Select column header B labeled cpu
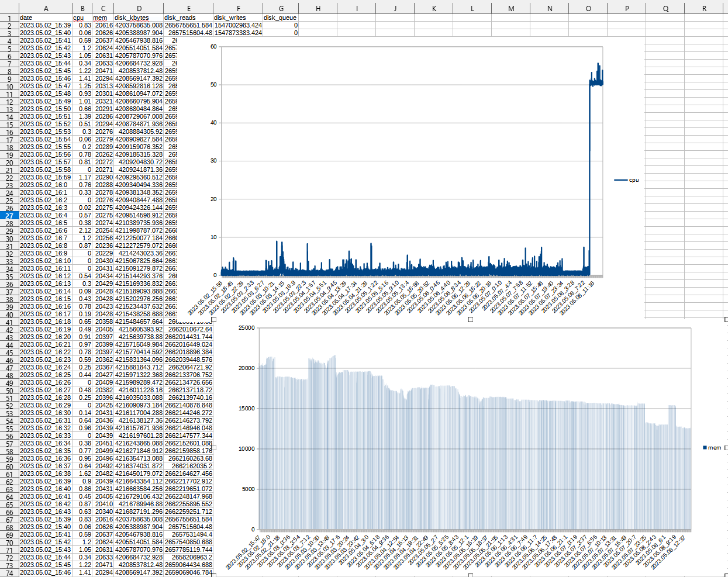This screenshot has height=577, width=728. [82, 8]
